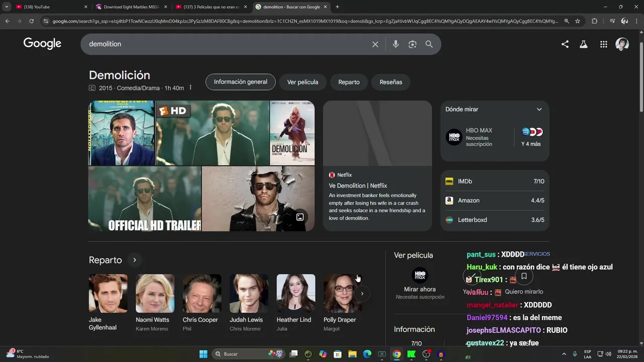
Task: Open Jake Gyllenhaal cast card
Action: 108,303
